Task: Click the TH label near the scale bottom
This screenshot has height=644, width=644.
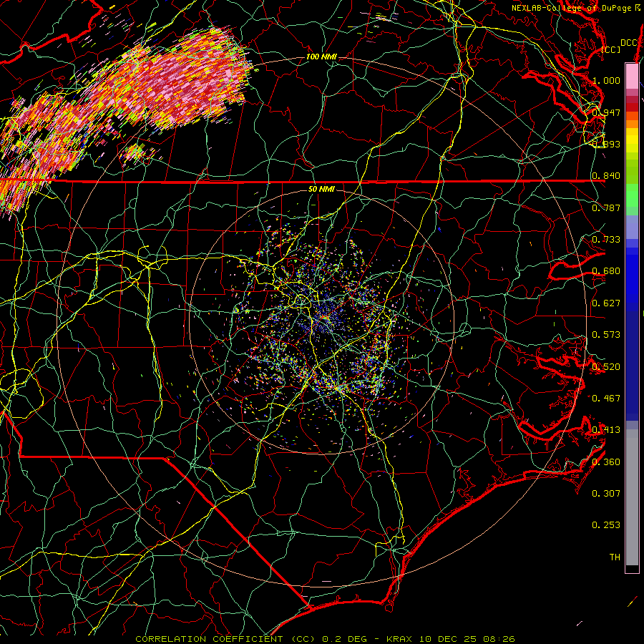Action: pyautogui.click(x=615, y=557)
